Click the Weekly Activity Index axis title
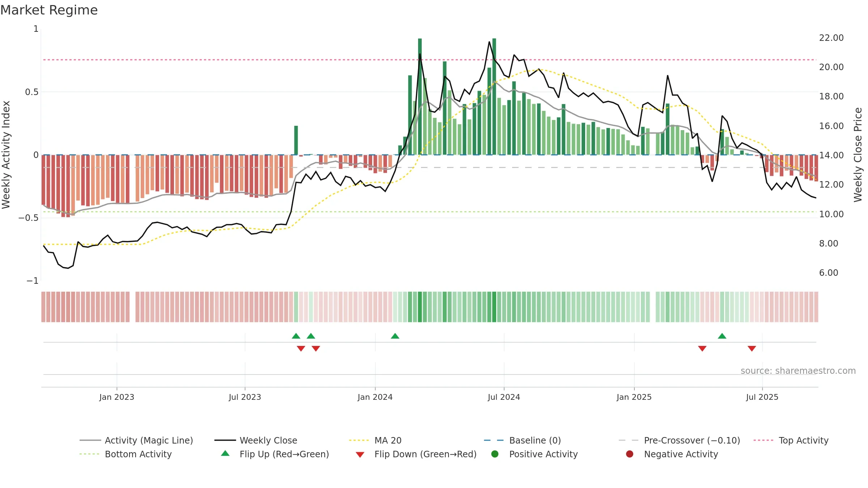This screenshot has width=868, height=488. 6,155
